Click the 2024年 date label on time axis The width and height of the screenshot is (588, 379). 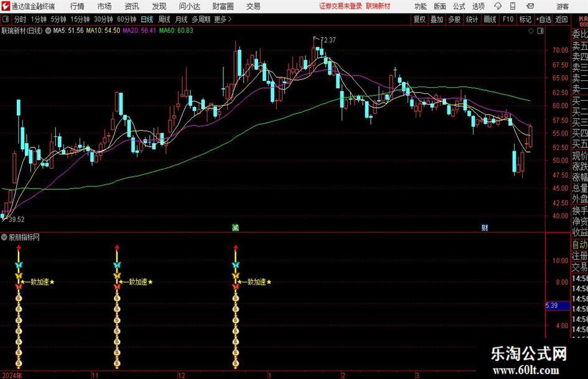pyautogui.click(x=12, y=375)
